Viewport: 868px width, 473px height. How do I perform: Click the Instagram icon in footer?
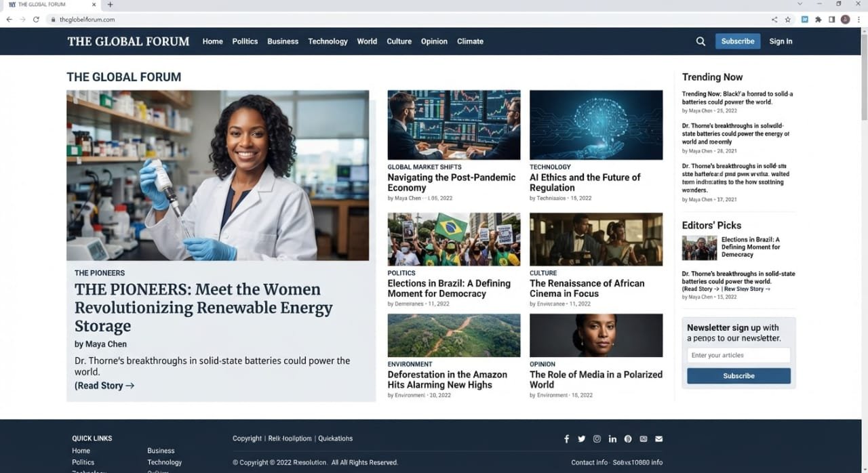(x=597, y=439)
